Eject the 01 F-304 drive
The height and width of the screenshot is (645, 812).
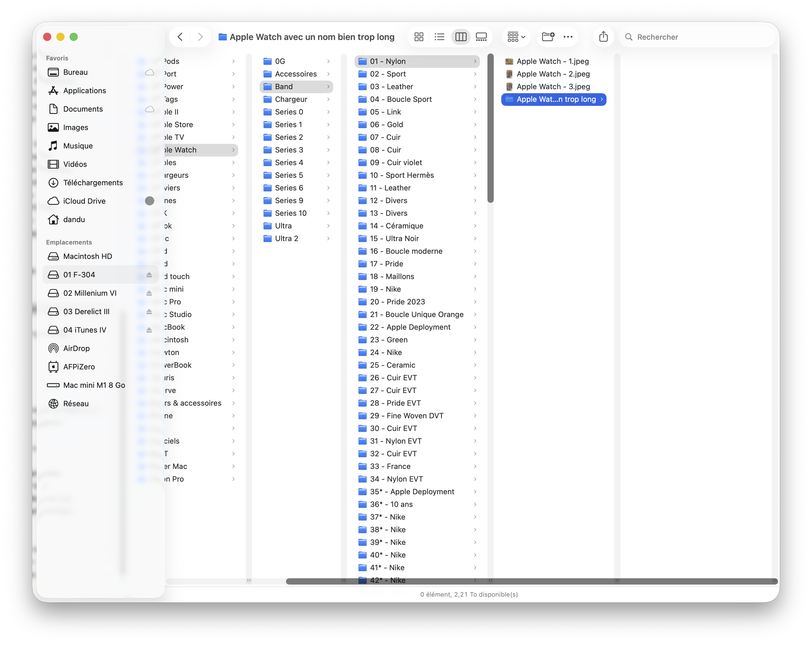pyautogui.click(x=149, y=275)
